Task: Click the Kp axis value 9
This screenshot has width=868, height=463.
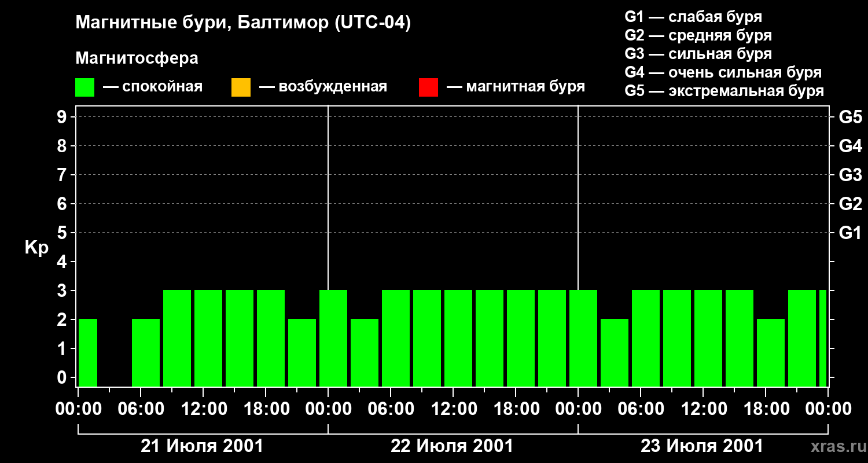Action: pos(63,117)
